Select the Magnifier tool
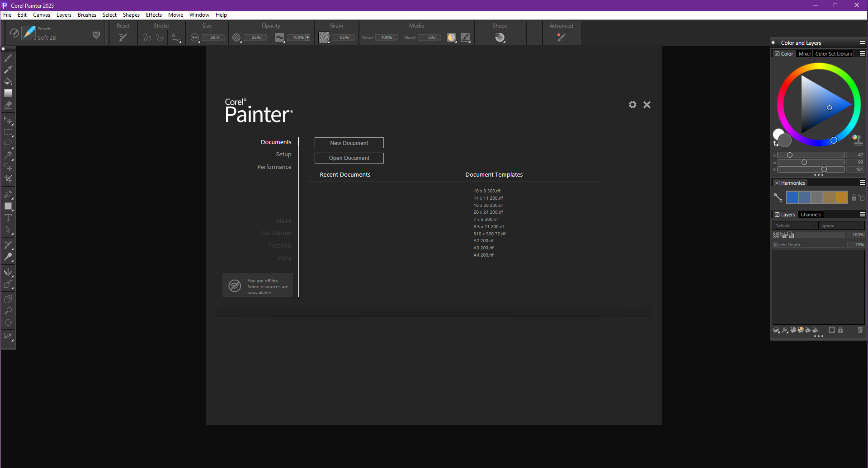 pyautogui.click(x=8, y=311)
